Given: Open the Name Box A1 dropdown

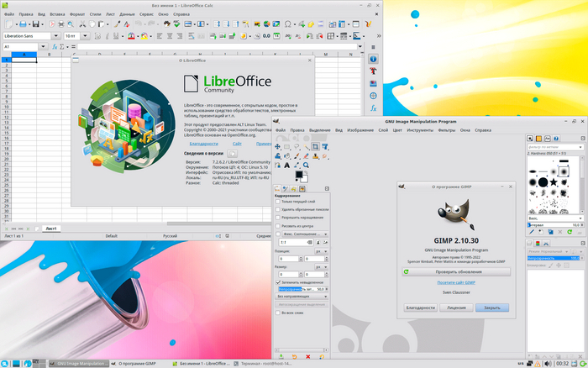Looking at the screenshot, I should (43, 46).
